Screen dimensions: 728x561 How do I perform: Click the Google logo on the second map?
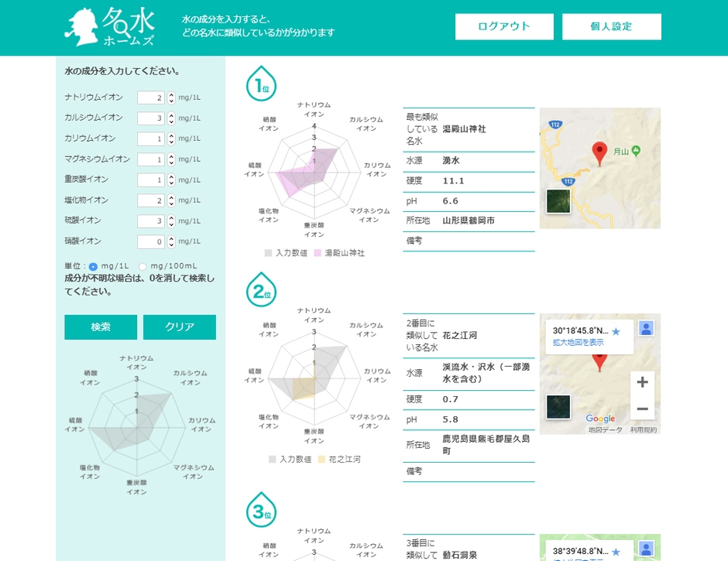pyautogui.click(x=601, y=418)
